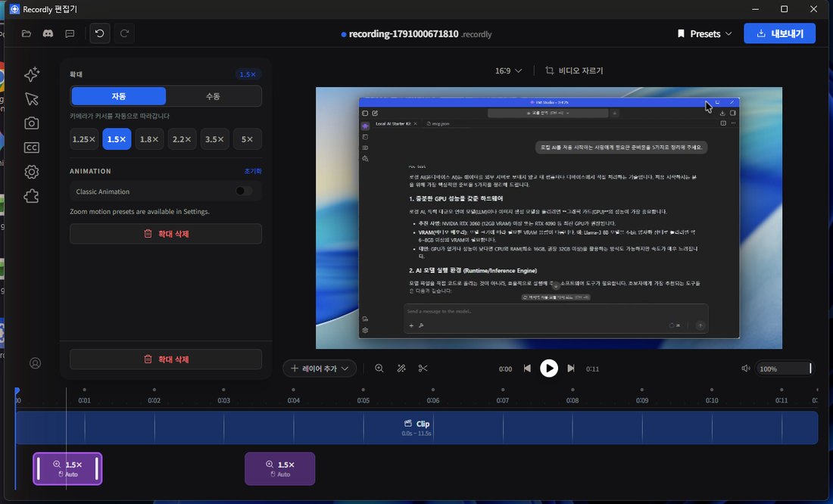
Task: Click upper 확대 삭제 button under animation
Action: (166, 234)
